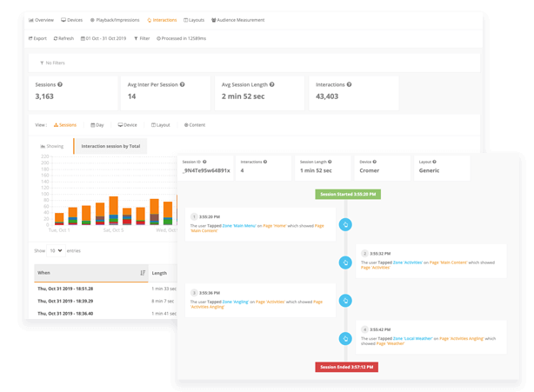Switch the view to Layout

160,125
